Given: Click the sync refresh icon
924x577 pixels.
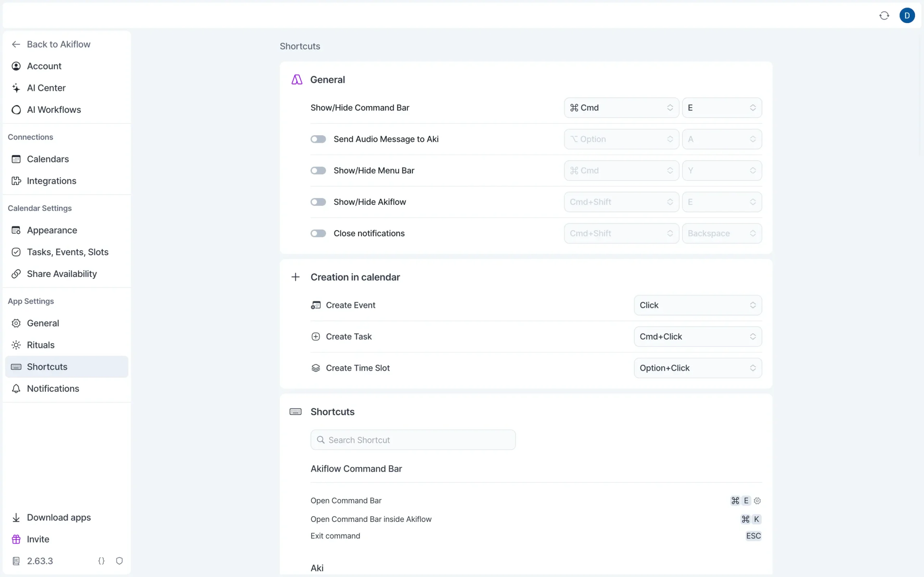Looking at the screenshot, I should [x=884, y=16].
